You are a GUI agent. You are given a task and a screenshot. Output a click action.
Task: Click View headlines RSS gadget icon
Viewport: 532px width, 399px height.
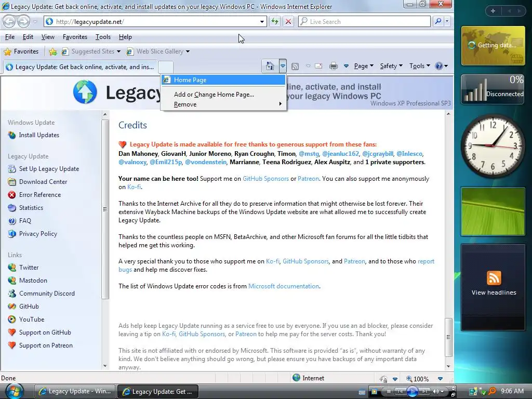pos(494,278)
